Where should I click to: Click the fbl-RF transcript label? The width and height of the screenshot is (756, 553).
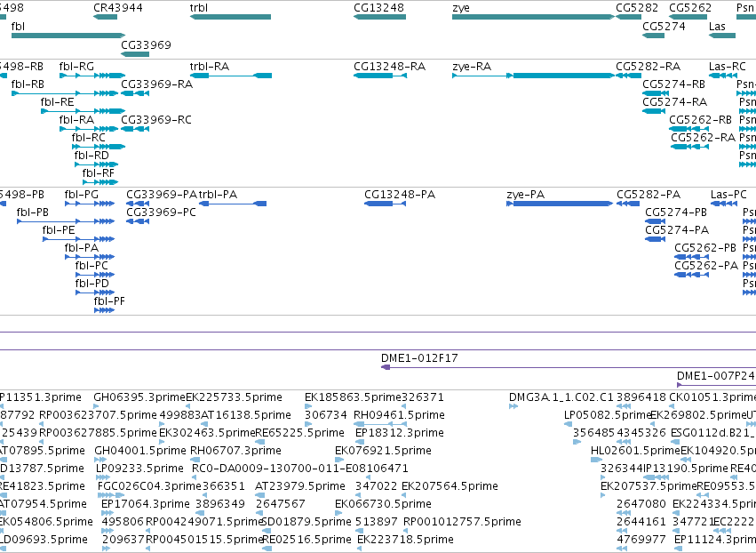[99, 173]
